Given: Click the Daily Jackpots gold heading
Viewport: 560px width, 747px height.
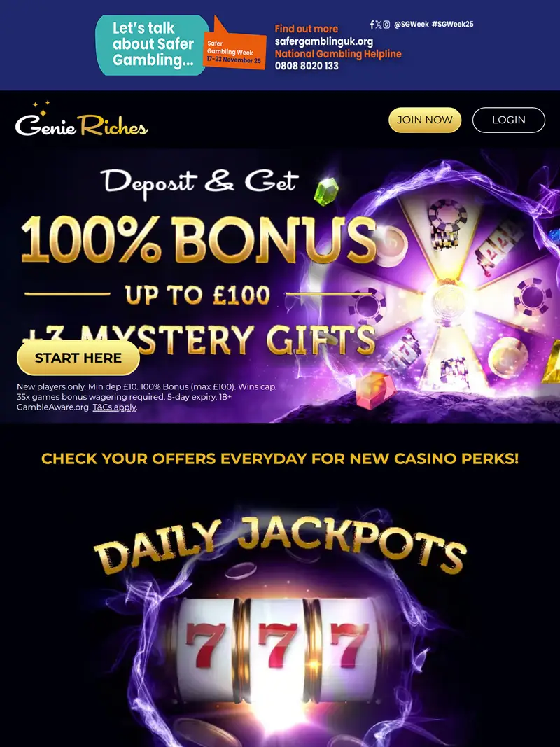Looking at the screenshot, I should (x=280, y=545).
